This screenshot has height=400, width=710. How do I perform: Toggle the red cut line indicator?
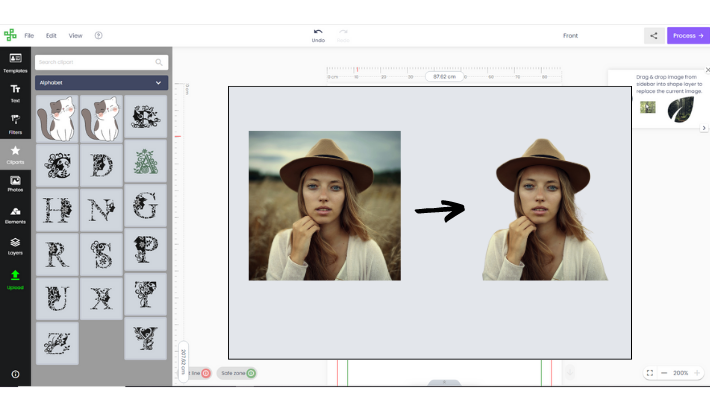[205, 373]
